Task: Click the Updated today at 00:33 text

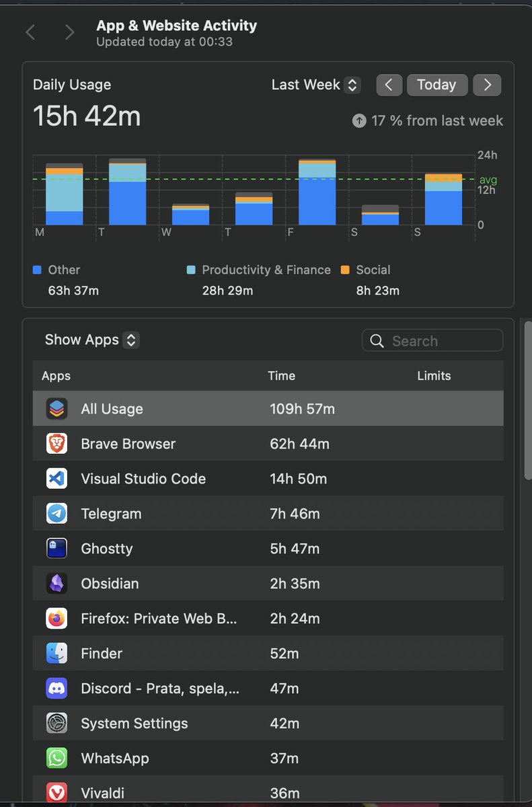Action: point(163,42)
